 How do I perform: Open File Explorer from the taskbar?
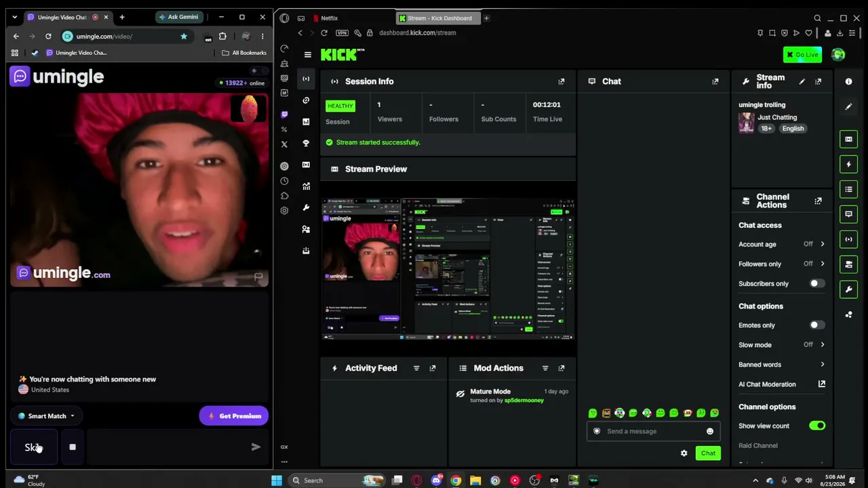click(475, 481)
